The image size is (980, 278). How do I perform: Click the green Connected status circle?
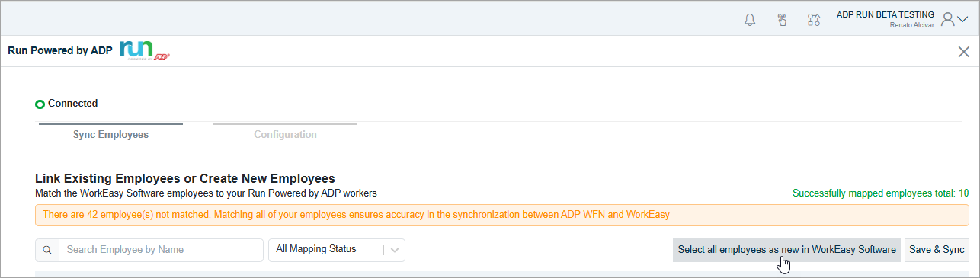click(x=40, y=104)
